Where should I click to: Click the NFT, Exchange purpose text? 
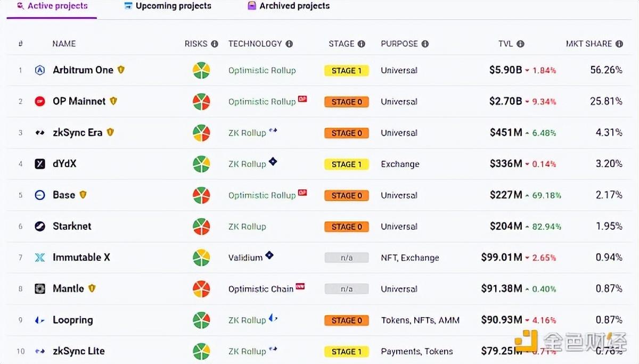(410, 258)
